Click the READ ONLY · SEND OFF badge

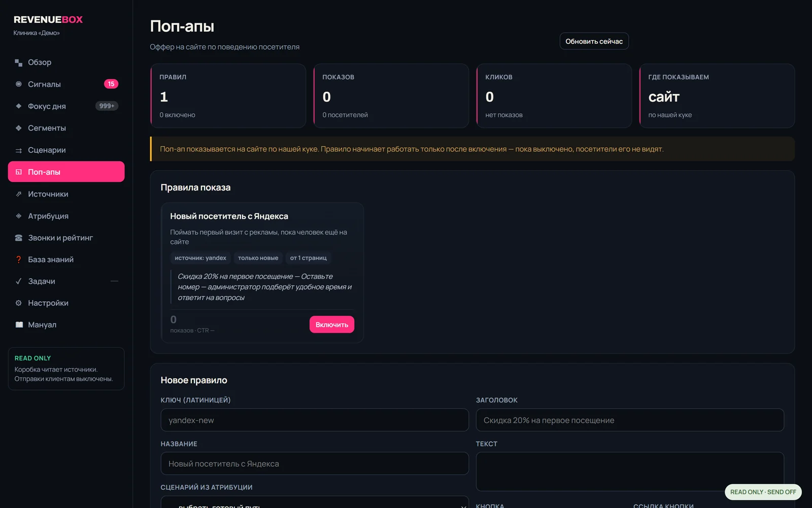coord(763,492)
